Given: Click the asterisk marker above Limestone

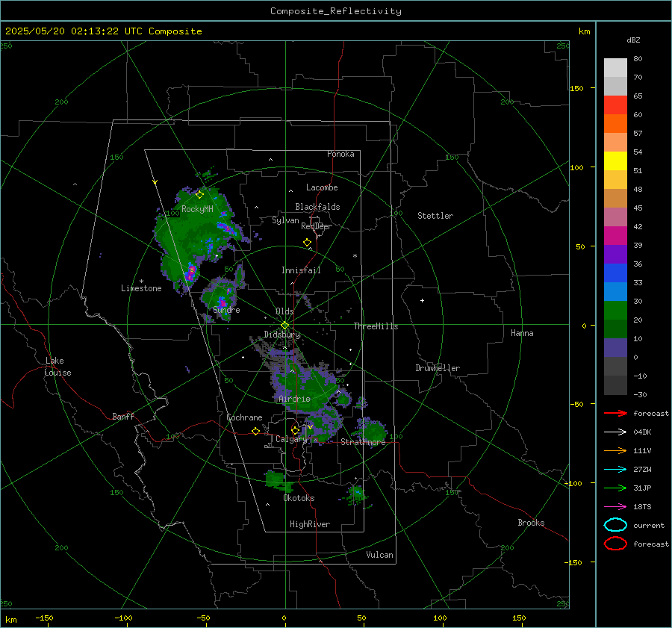Looking at the screenshot, I should point(141,282).
